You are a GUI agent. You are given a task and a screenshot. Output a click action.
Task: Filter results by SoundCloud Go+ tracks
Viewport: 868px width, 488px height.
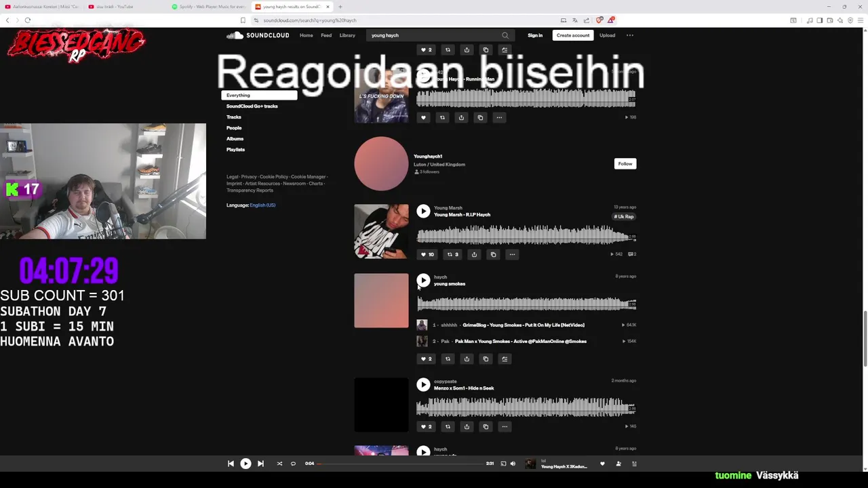click(252, 106)
